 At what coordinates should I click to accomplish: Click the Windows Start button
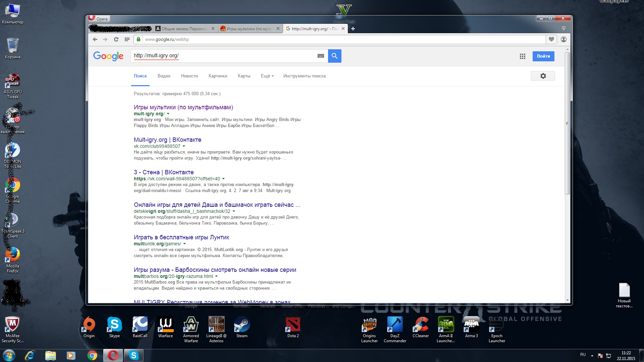pyautogui.click(x=9, y=355)
